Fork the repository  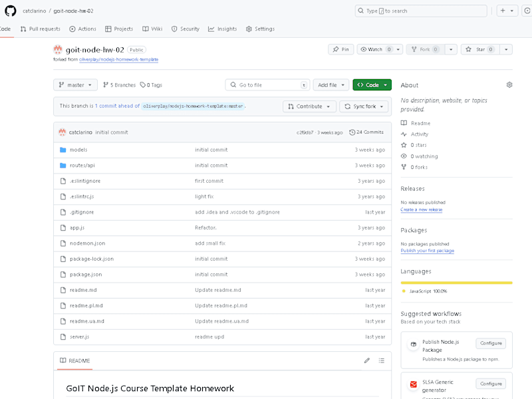click(426, 49)
